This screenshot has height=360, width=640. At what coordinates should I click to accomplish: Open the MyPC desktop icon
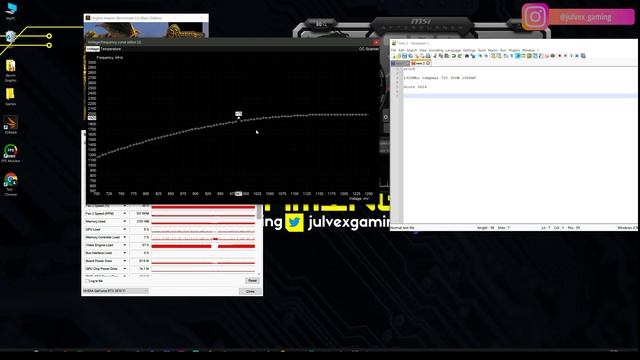coord(11,11)
